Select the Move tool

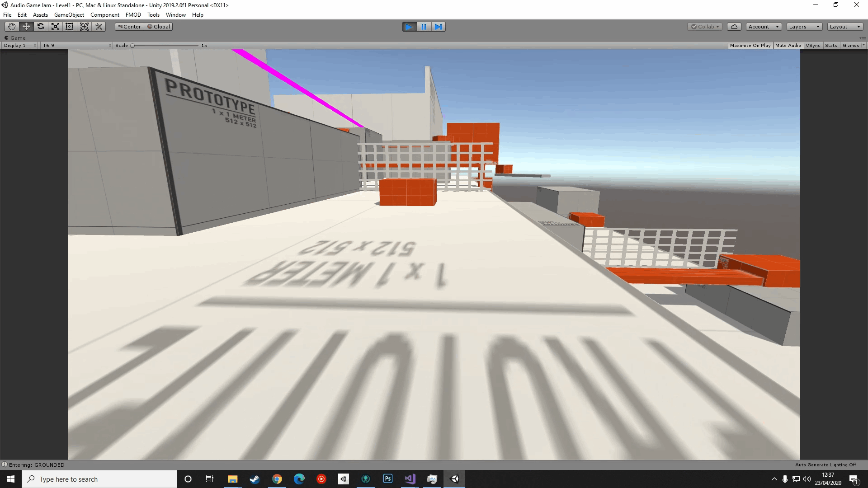coord(26,27)
